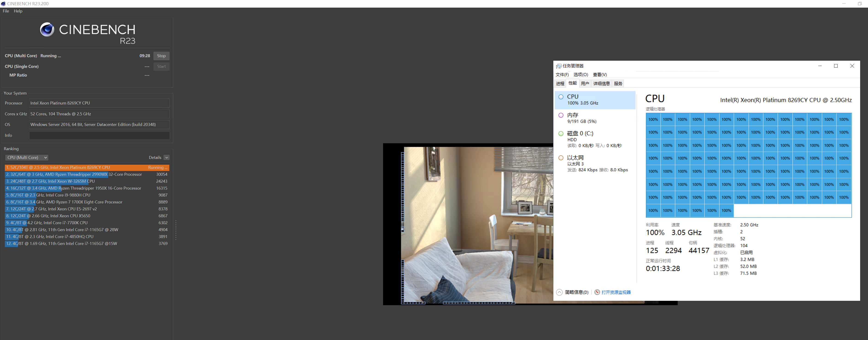868x340 pixels.
Task: Open the 打开资源监视器 link
Action: tap(616, 292)
